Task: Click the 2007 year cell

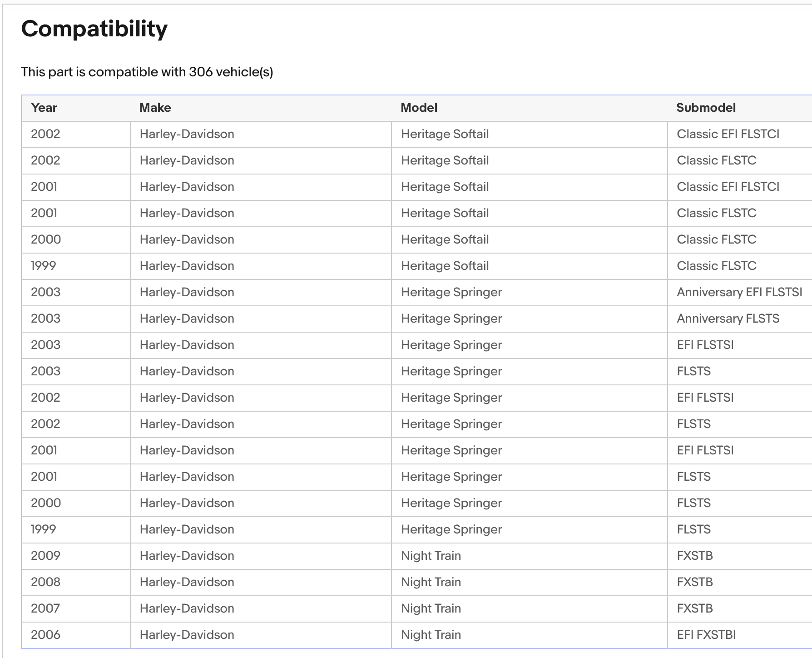Action: (x=45, y=608)
